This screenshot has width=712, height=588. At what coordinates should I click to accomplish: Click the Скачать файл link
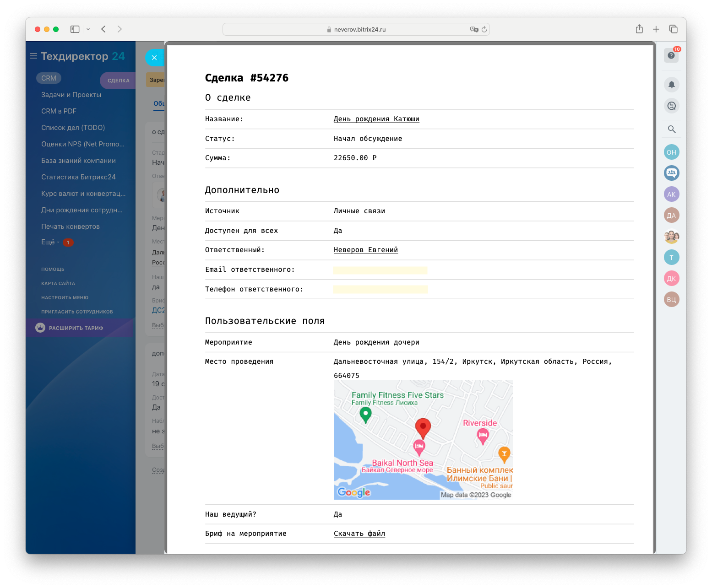tap(359, 534)
